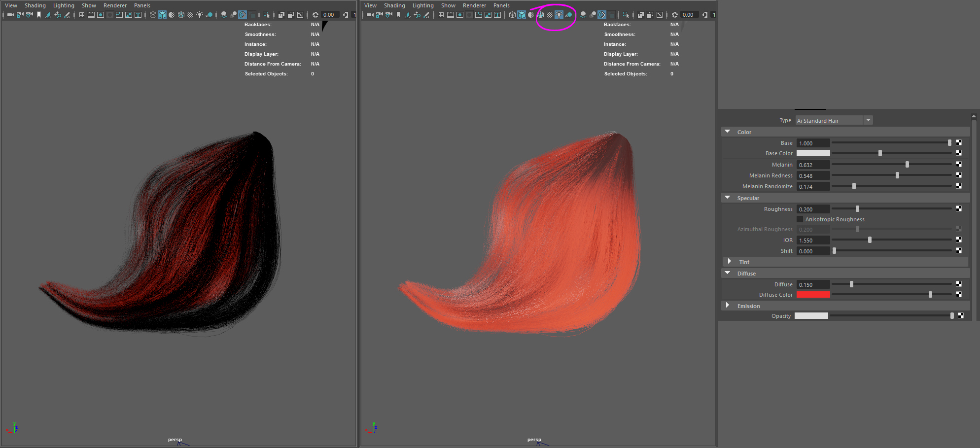
Task: Toggle Isolate Select in left viewport toolbar
Action: coord(267,15)
